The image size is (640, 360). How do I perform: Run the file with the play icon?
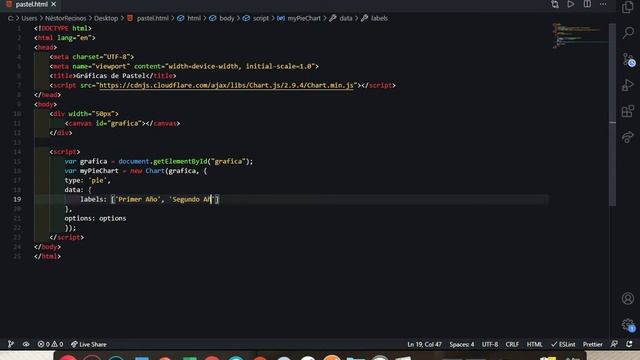pyautogui.click(x=571, y=4)
